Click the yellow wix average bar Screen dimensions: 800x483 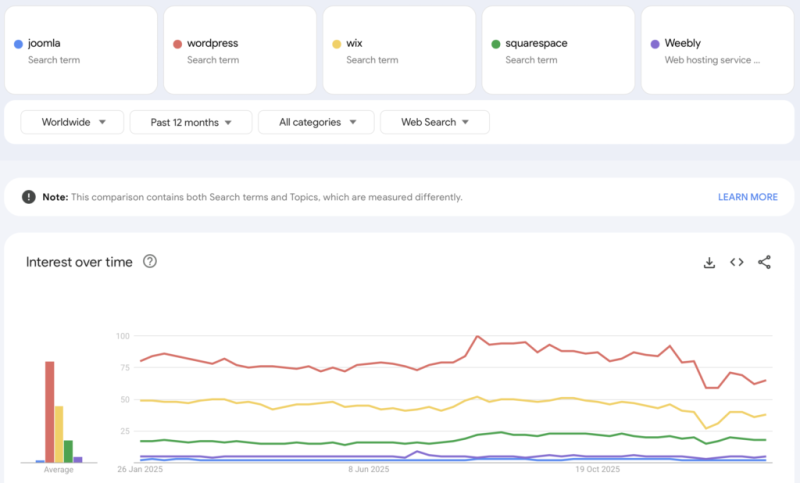click(59, 434)
